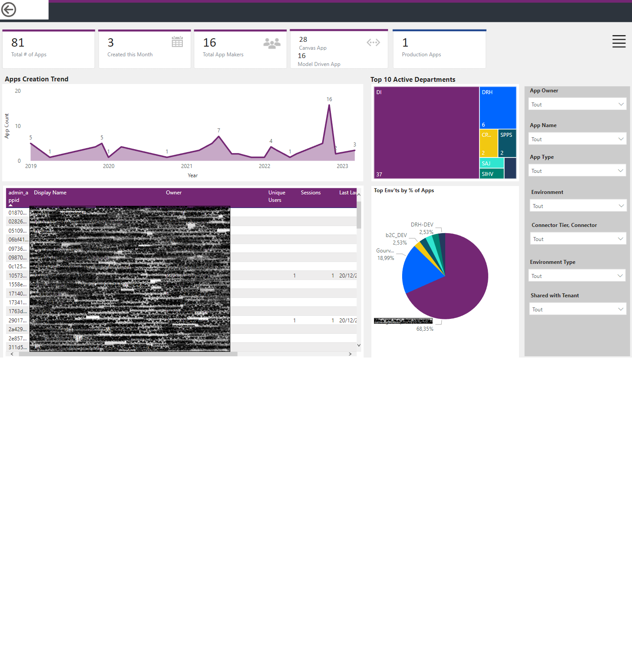Sort by Display Name column header

(50, 193)
